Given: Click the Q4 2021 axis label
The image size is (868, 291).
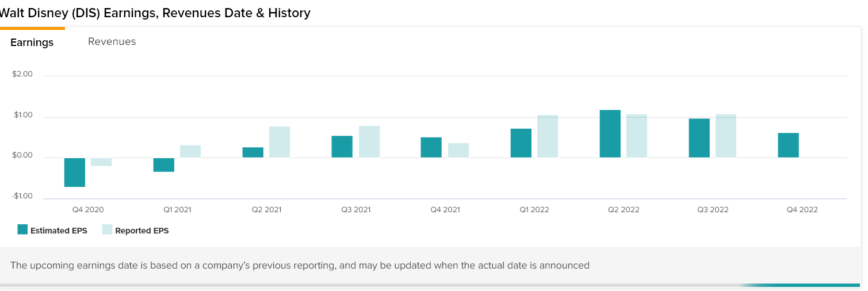Looking at the screenshot, I should [x=445, y=210].
